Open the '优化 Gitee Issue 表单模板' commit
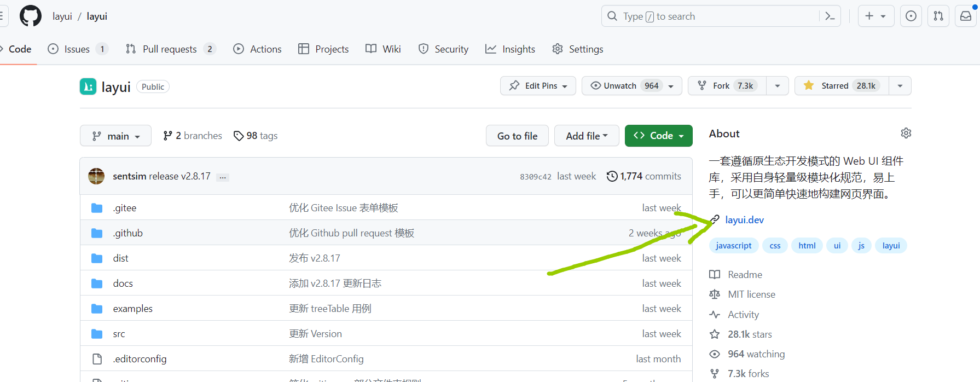 pos(344,208)
